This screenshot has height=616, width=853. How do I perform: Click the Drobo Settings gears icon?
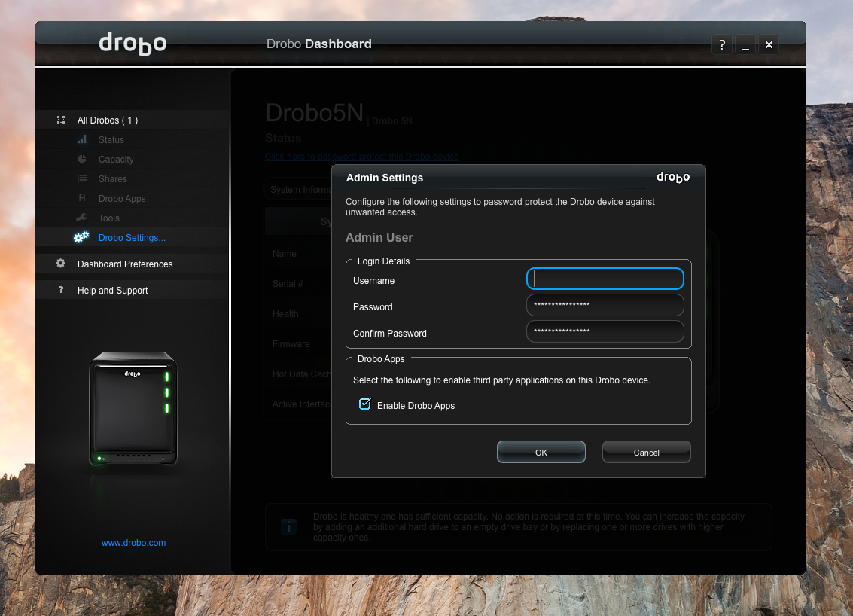point(81,238)
